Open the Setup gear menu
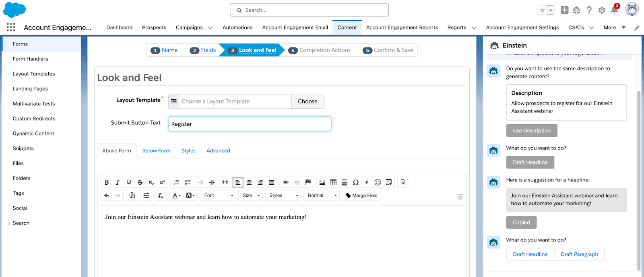The height and width of the screenshot is (277, 644). coord(602,10)
